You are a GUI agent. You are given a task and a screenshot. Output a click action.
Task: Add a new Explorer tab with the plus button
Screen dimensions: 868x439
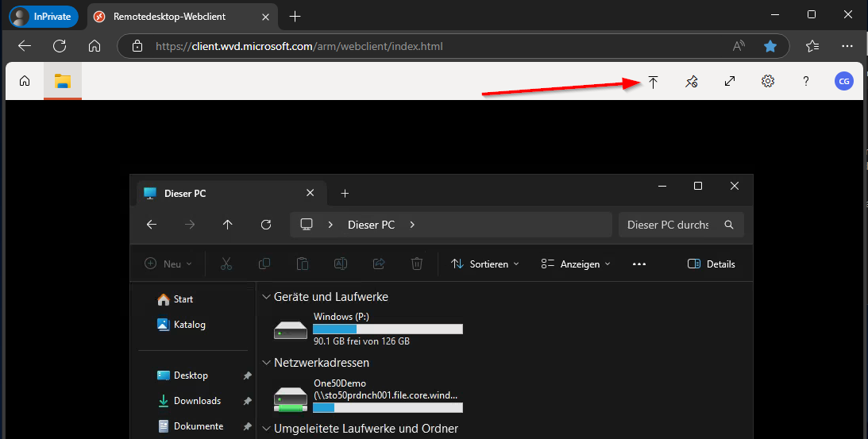point(345,193)
